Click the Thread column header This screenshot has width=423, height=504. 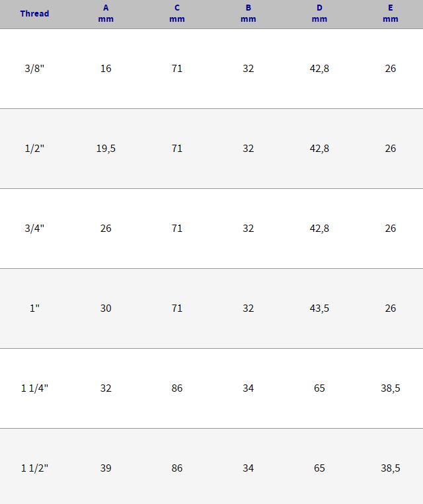(x=34, y=13)
